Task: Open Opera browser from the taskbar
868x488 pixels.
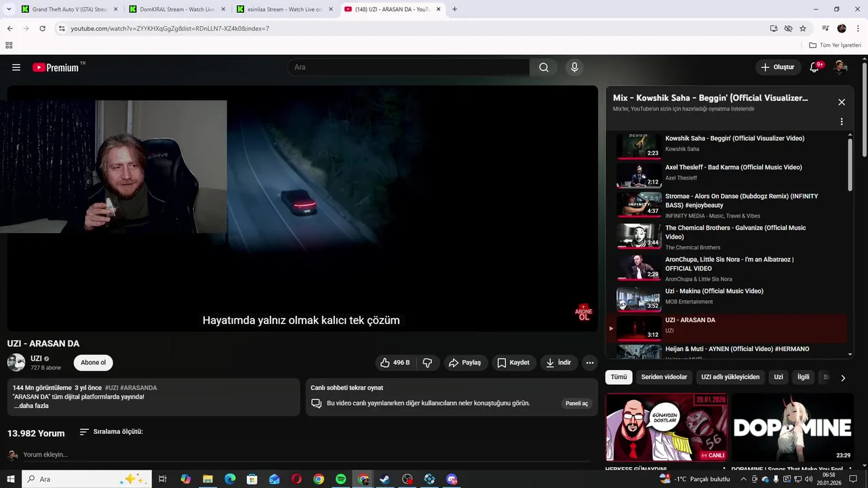Action: (x=296, y=479)
